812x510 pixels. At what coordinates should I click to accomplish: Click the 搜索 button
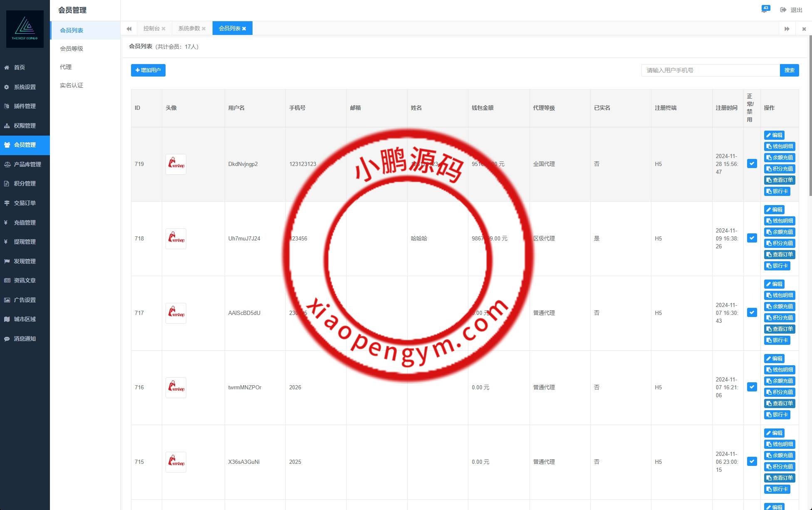click(789, 70)
